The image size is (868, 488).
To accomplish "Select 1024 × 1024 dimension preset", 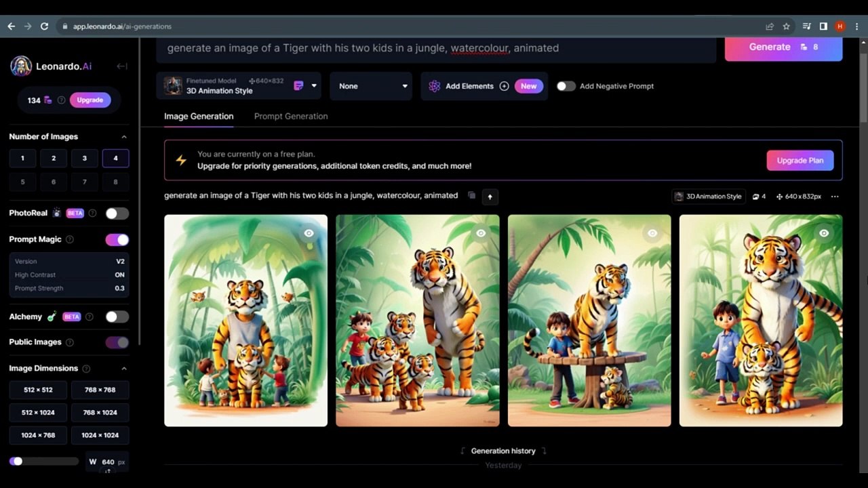I will point(100,435).
